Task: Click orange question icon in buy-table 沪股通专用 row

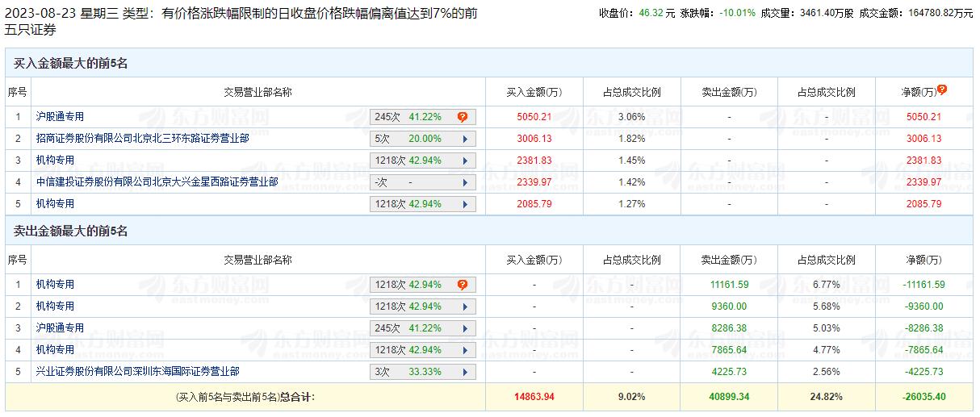Action: pyautogui.click(x=463, y=117)
